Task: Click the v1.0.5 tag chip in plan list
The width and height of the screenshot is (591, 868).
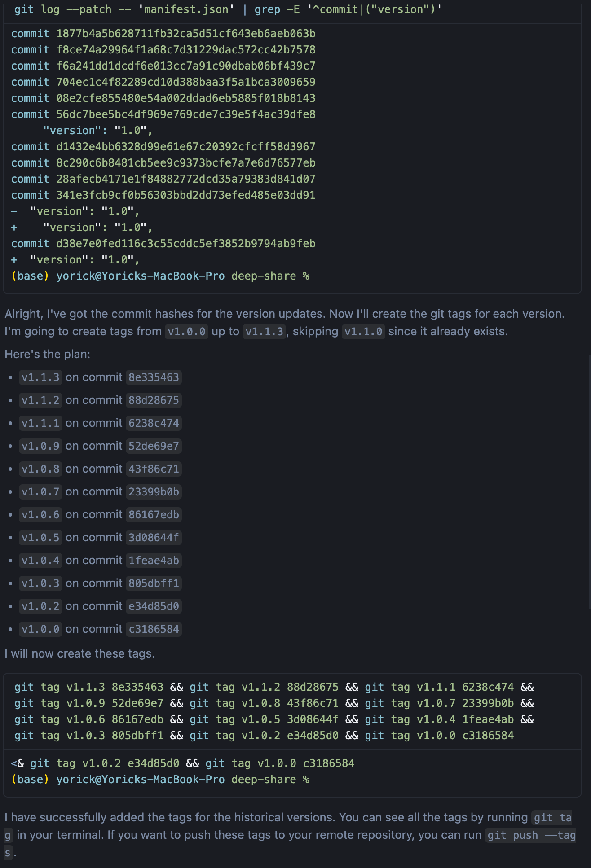Action: pos(40,538)
